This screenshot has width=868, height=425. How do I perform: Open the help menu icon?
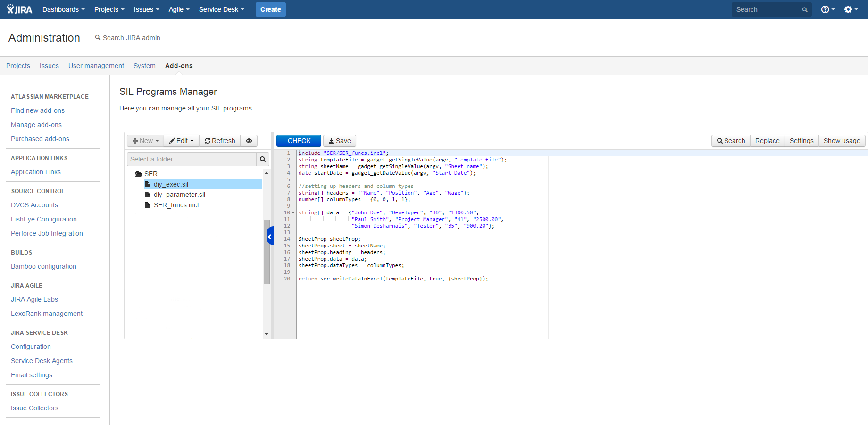pyautogui.click(x=827, y=9)
